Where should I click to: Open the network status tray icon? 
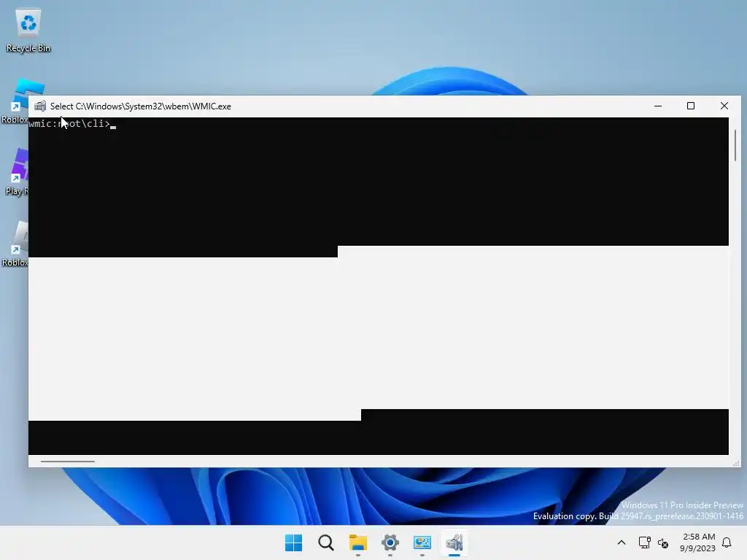coord(644,542)
